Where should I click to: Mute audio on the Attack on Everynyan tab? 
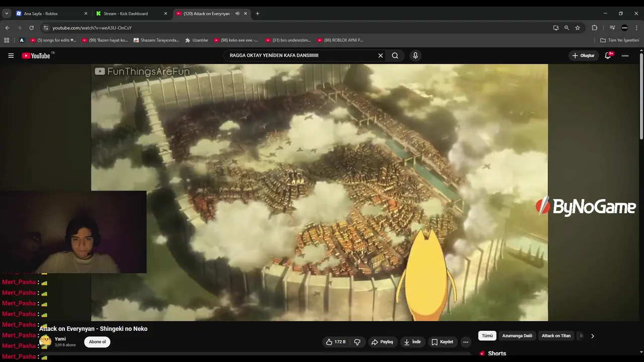237,14
